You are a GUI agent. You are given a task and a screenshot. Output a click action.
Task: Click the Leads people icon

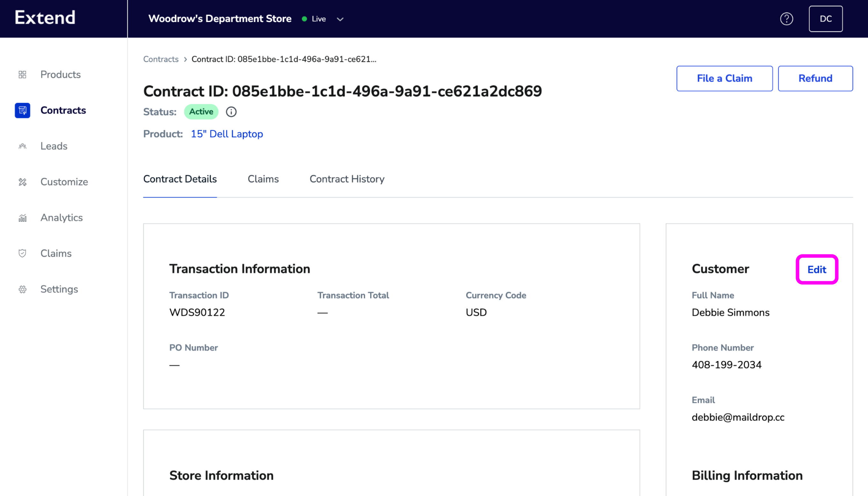(22, 146)
